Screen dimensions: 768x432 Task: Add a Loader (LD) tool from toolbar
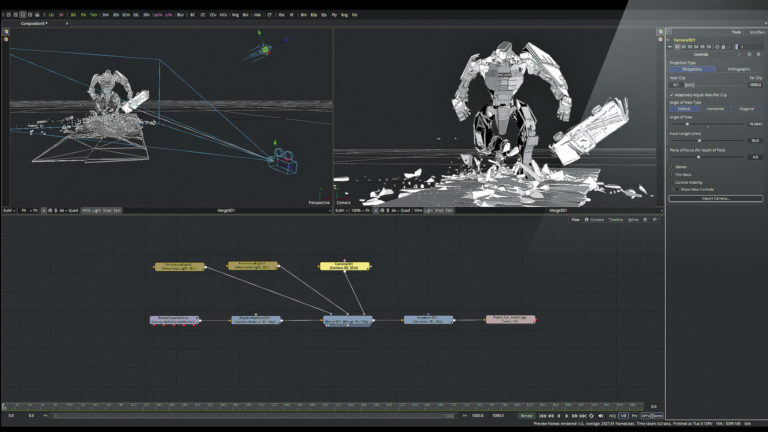51,15
